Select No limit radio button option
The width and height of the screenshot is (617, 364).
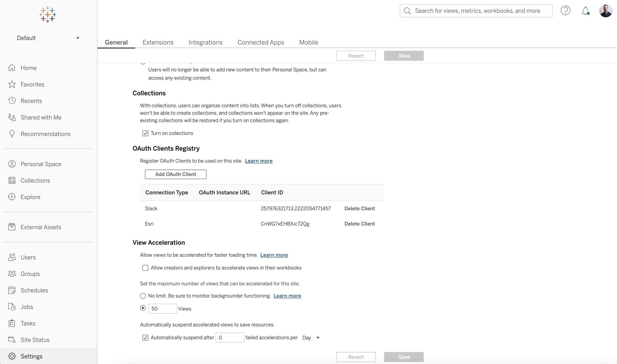[x=143, y=296]
